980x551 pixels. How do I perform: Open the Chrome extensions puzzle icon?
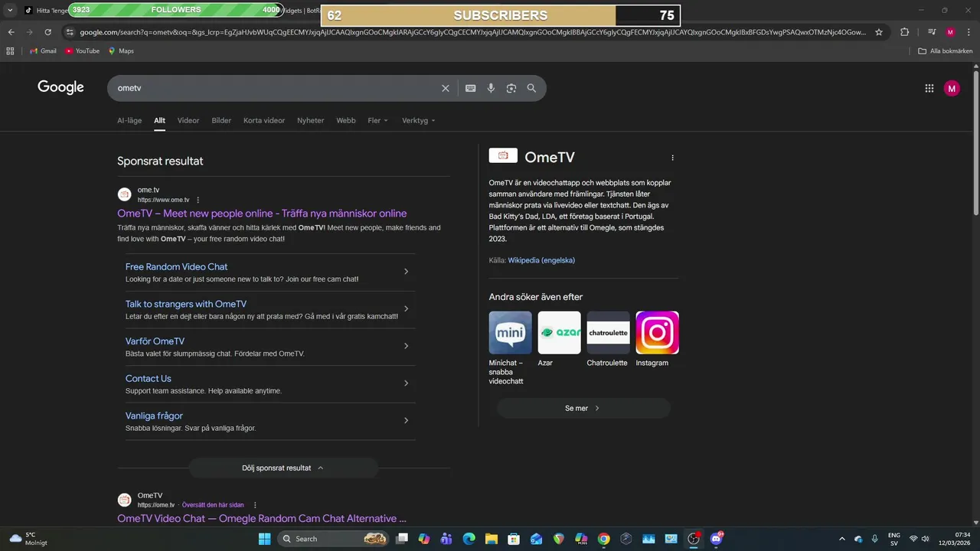point(905,32)
